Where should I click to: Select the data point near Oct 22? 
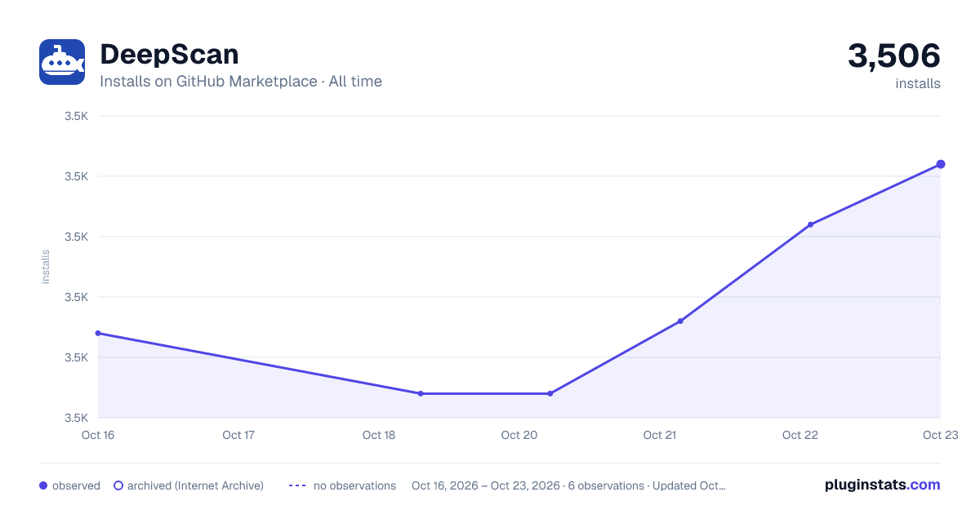click(810, 224)
